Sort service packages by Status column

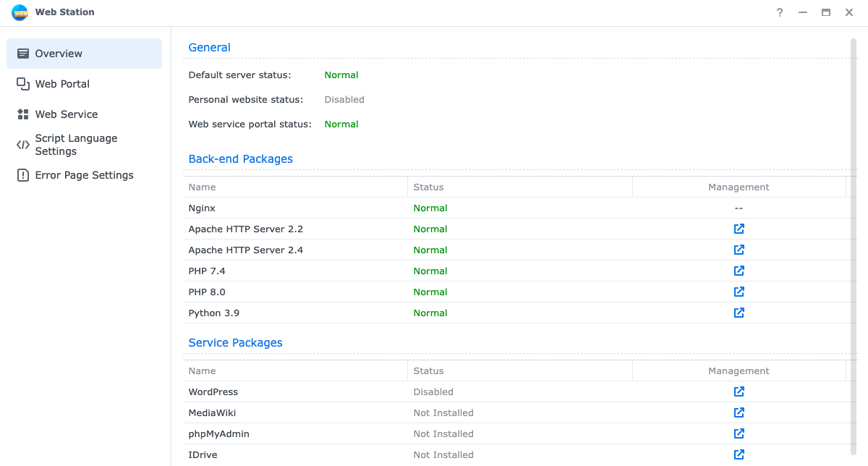click(428, 370)
